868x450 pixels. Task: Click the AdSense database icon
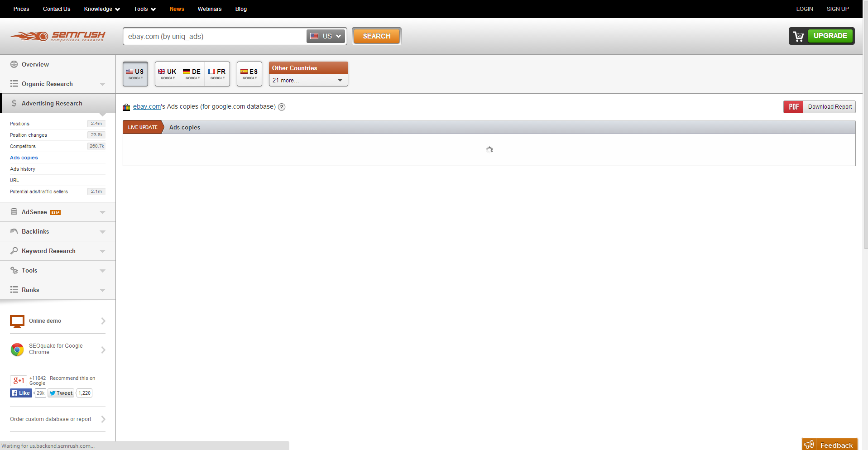[x=14, y=212]
